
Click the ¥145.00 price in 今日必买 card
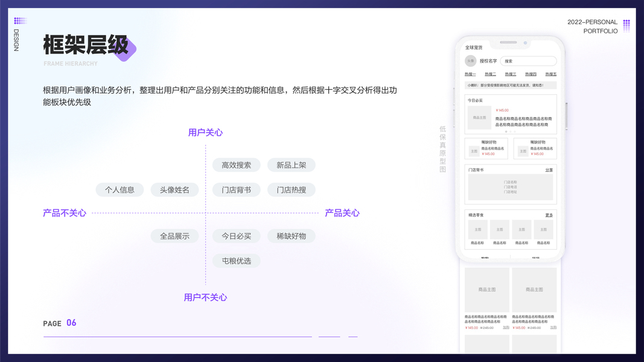tap(502, 110)
